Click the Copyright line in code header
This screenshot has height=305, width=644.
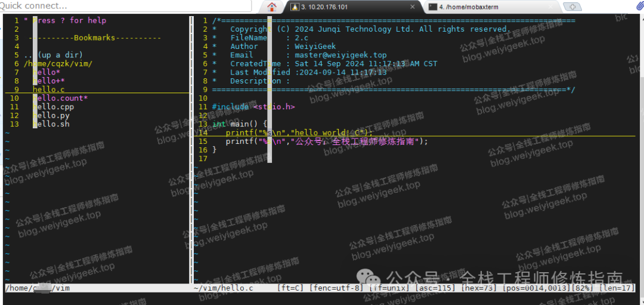click(x=362, y=29)
